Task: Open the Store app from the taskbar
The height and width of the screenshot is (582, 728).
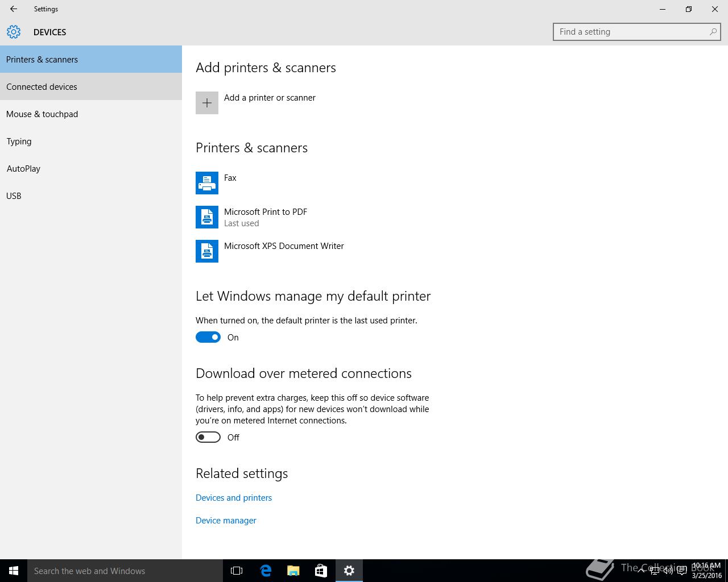Action: [x=321, y=571]
